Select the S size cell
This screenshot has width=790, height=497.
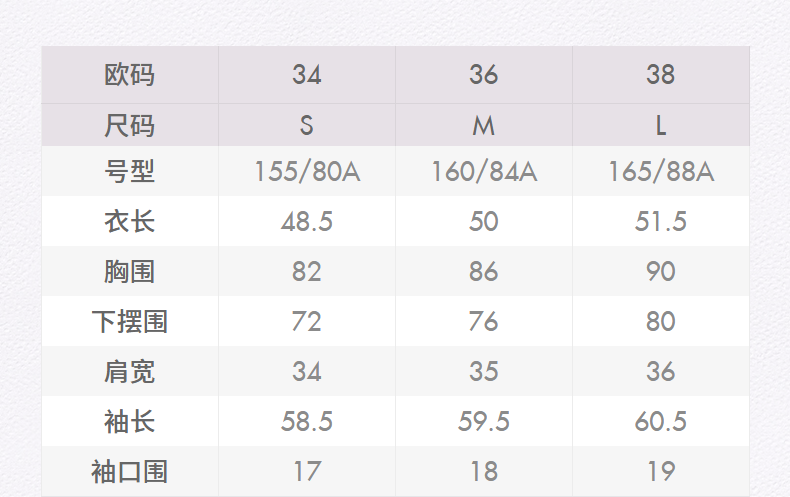click(x=306, y=126)
